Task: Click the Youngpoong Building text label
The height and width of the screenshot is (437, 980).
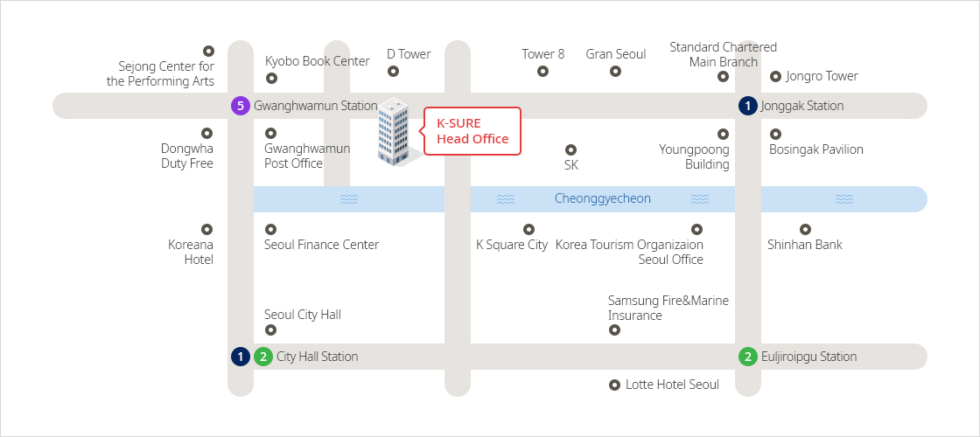Action: [x=694, y=156]
